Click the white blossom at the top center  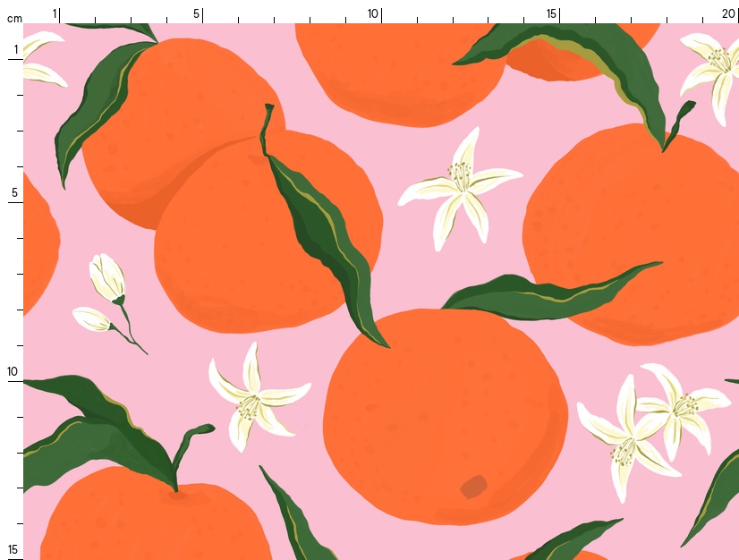(x=460, y=189)
